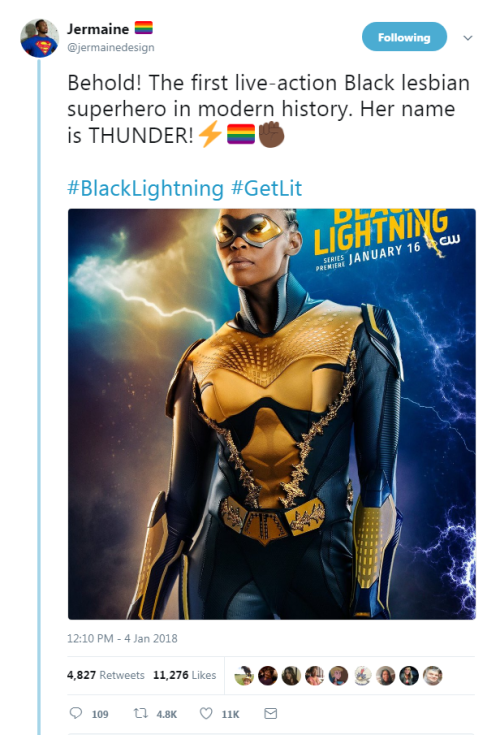This screenshot has width=500, height=735.
Task: Open the #BlackLightning hashtag
Action: [x=145, y=188]
